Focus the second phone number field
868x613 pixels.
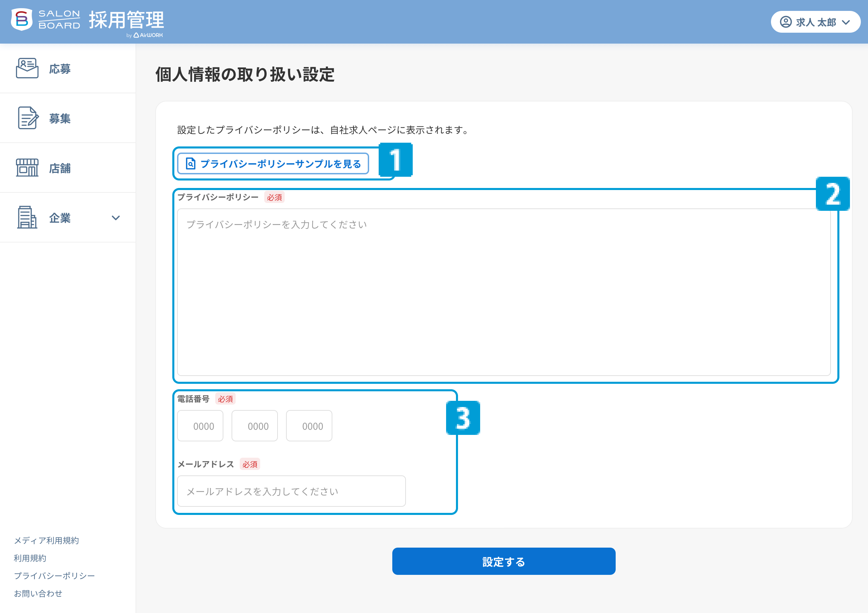(x=255, y=426)
